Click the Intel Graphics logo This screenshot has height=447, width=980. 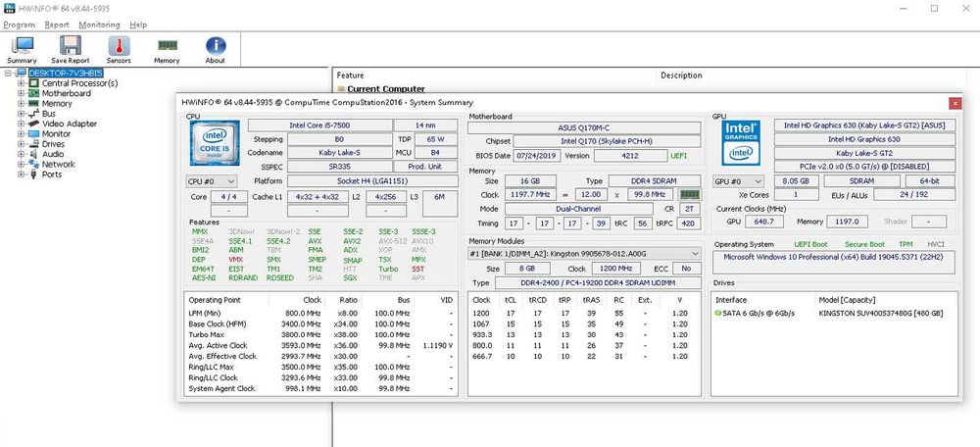[741, 143]
